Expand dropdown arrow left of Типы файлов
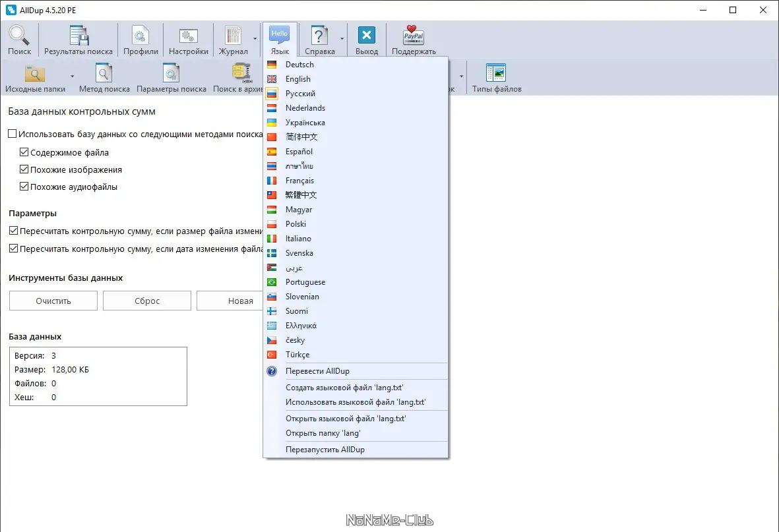The height and width of the screenshot is (532, 779). tap(461, 76)
